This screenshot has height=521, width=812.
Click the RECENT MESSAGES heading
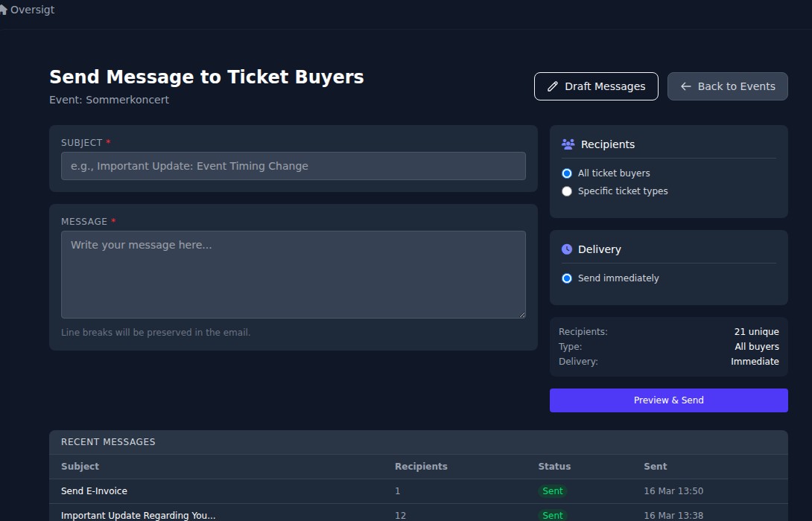click(x=108, y=442)
